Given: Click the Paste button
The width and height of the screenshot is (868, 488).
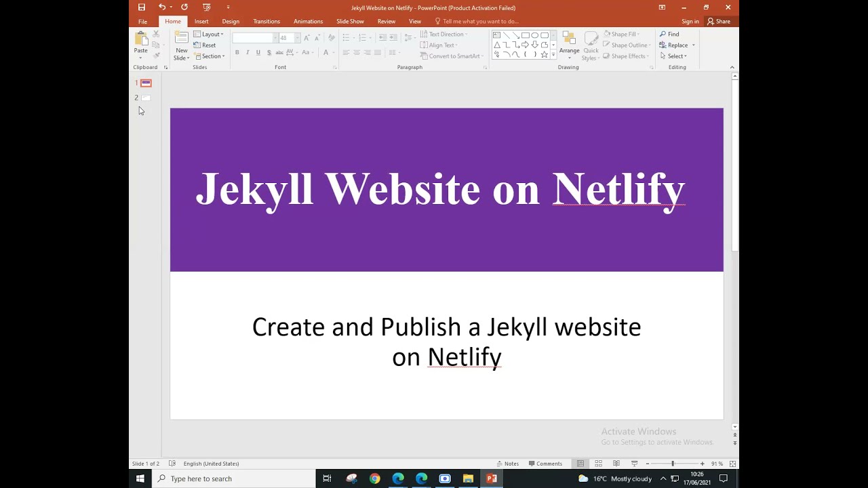Looking at the screenshot, I should (x=140, y=45).
